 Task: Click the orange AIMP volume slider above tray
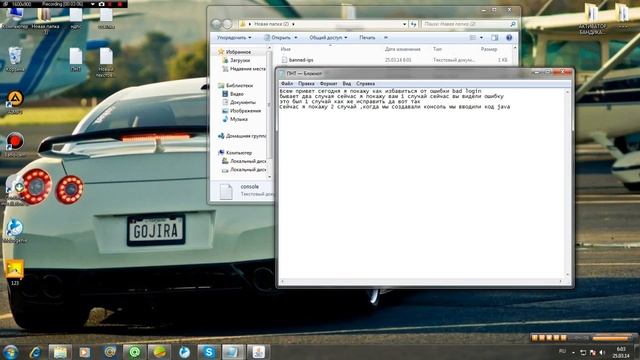(611, 338)
